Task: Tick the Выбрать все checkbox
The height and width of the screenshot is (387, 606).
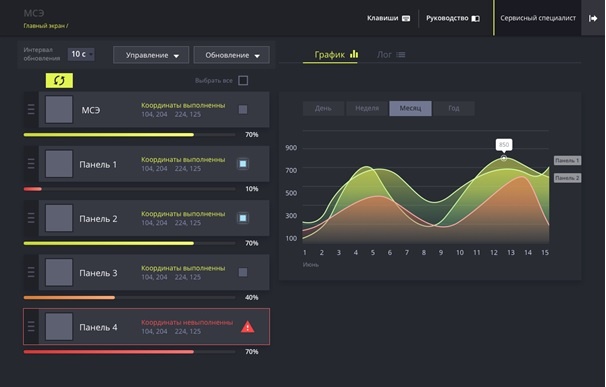Action: [x=243, y=80]
